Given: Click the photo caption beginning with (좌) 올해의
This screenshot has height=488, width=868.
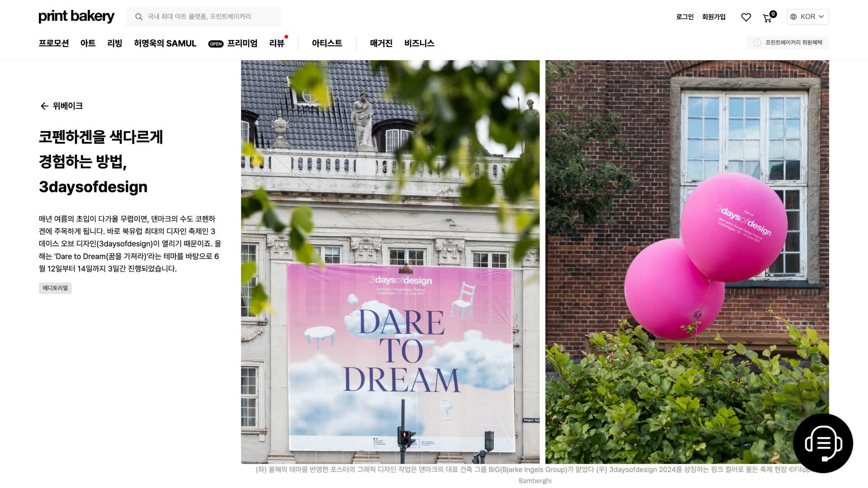Looking at the screenshot, I should click(x=535, y=475).
